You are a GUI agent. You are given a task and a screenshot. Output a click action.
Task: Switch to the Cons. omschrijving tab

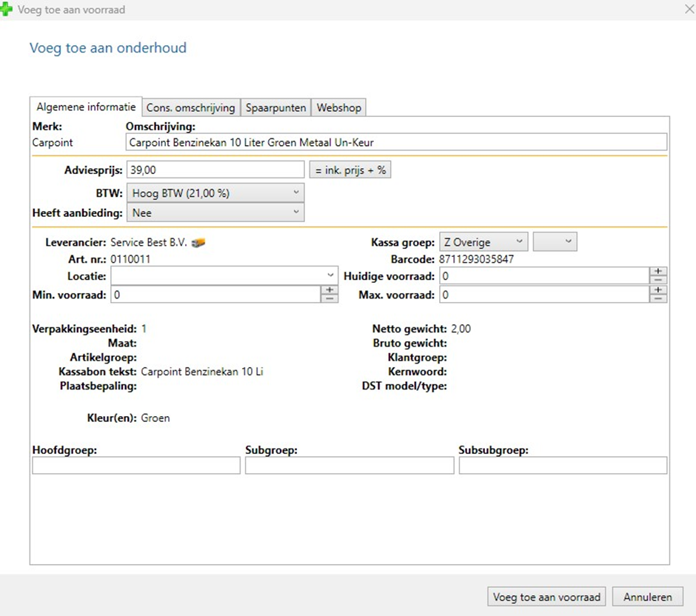[x=190, y=107]
